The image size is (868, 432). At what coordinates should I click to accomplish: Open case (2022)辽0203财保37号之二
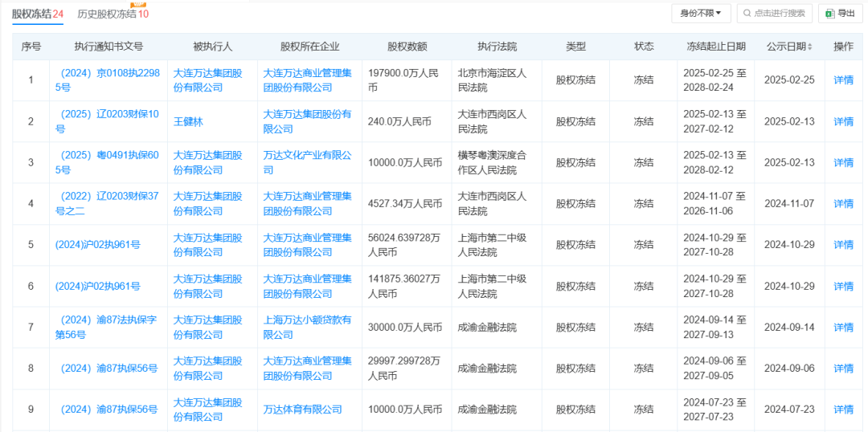pyautogui.click(x=108, y=204)
